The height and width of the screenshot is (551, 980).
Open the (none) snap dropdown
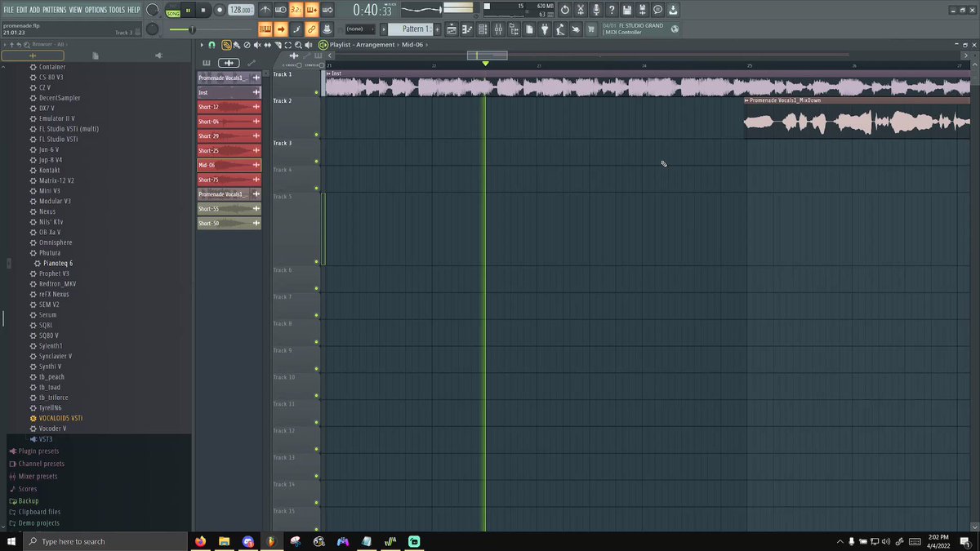click(360, 29)
